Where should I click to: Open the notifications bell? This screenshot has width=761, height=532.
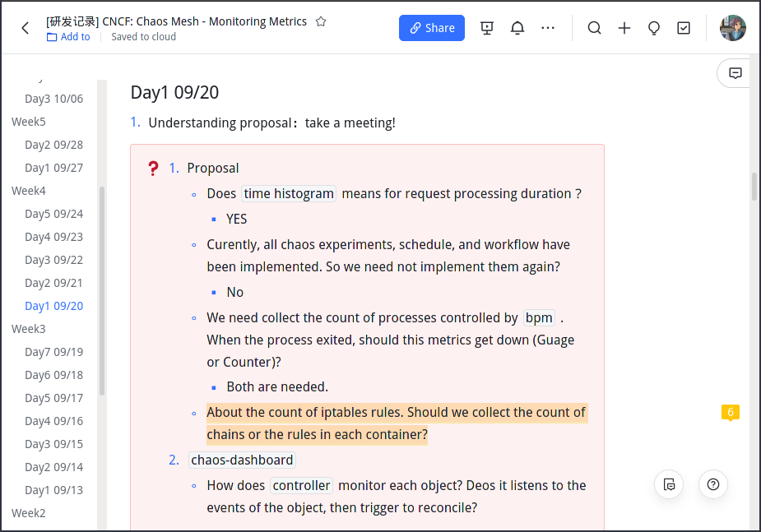click(517, 27)
